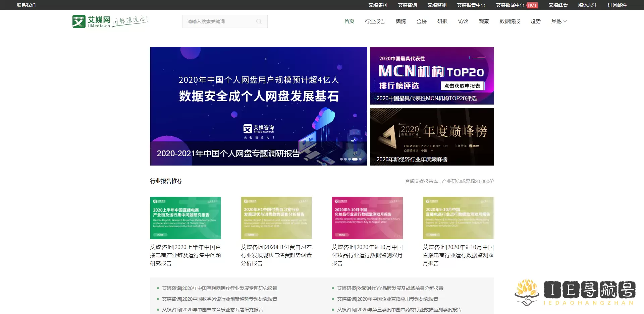The image size is (644, 314).
Task: Open 2020年中国未来音乐业态 report link
Action: [x=213, y=310]
